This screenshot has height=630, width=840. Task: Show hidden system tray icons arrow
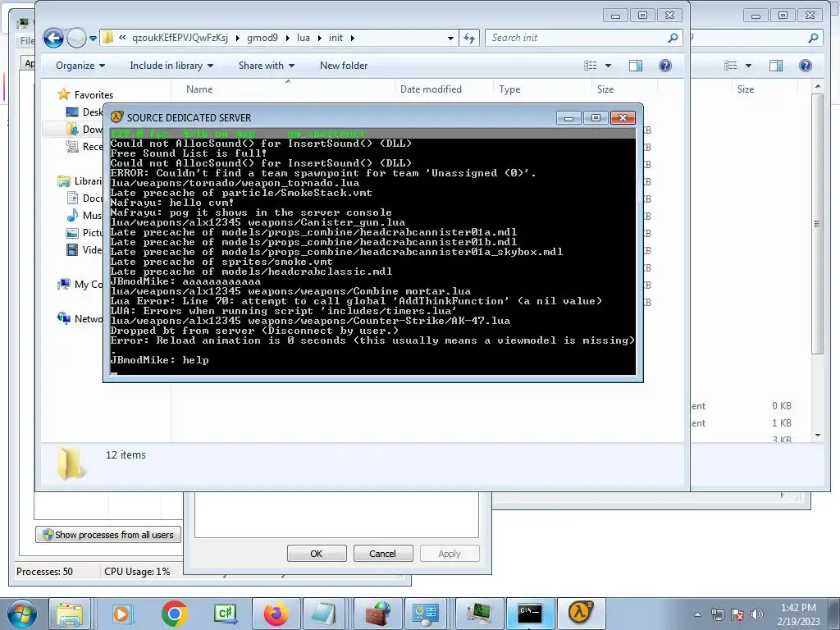697,614
